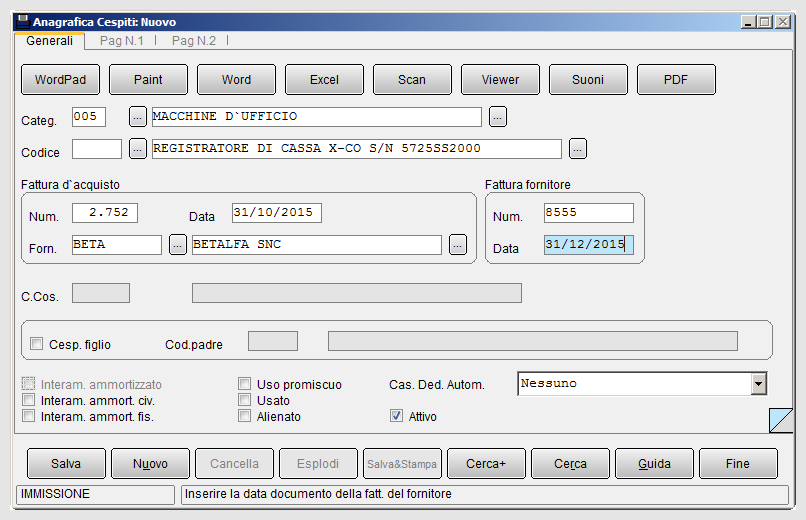Enable the Interam. ammort. fis. checkbox

tap(29, 416)
